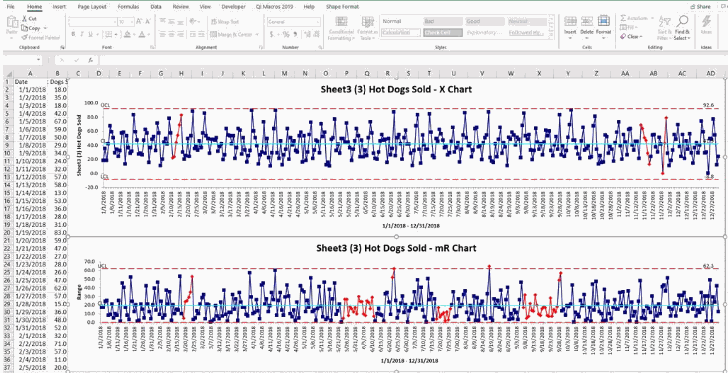The width and height of the screenshot is (728, 373).
Task: Toggle Center alignment
Action: point(171,34)
